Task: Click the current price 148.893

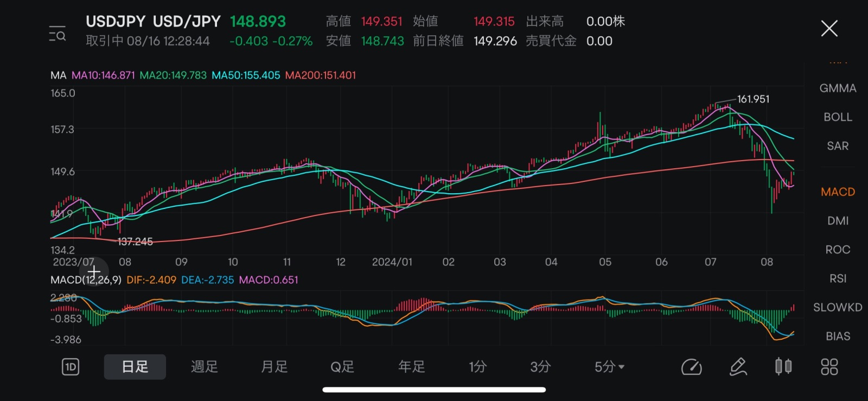Action: click(x=258, y=21)
